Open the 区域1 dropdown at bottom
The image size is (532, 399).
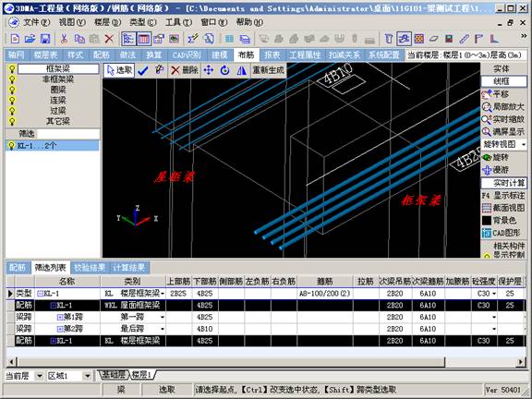[87, 376]
